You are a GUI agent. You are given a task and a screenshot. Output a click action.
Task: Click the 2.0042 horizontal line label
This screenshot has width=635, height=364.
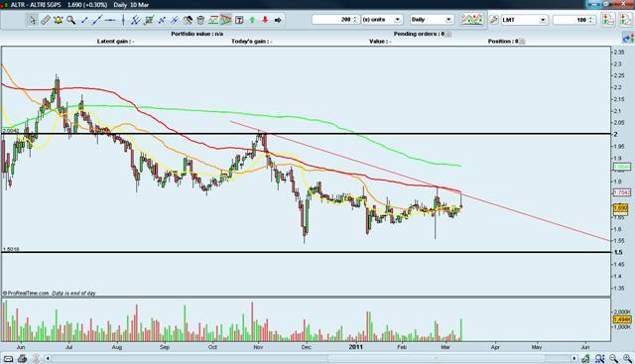click(x=11, y=131)
